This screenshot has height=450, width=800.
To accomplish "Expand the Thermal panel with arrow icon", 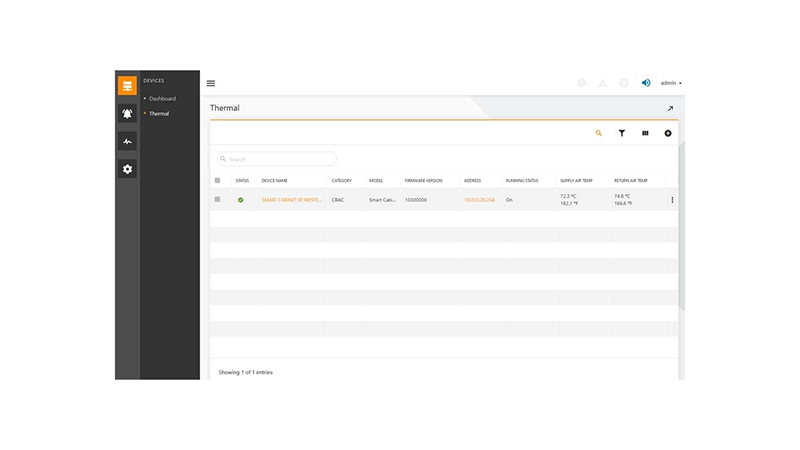I will point(670,108).
